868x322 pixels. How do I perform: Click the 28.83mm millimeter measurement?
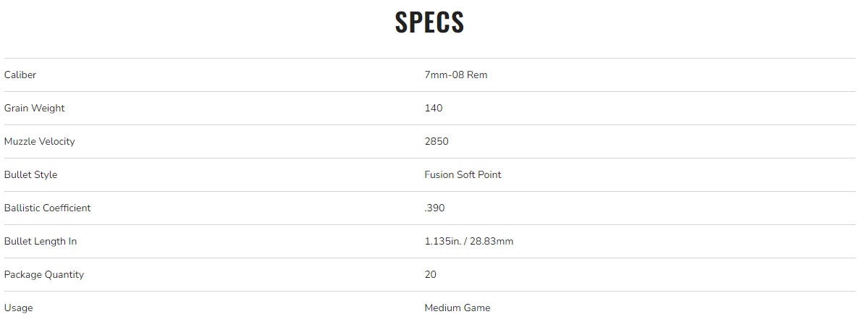coord(492,241)
